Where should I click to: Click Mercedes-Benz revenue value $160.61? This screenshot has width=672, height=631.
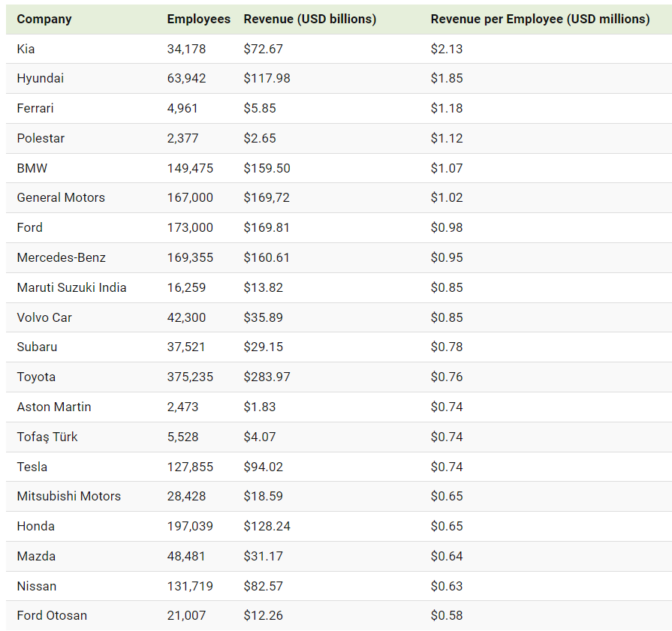pyautogui.click(x=267, y=257)
